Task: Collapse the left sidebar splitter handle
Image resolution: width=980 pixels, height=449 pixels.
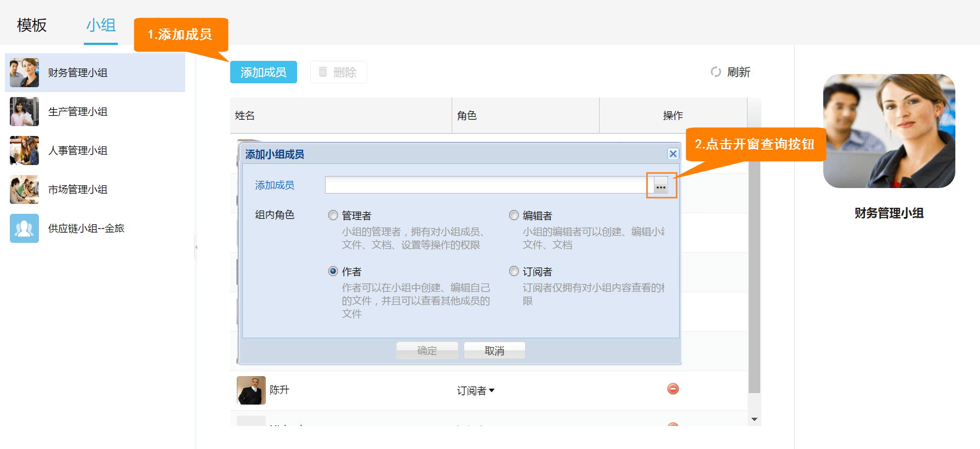Action: 196,247
